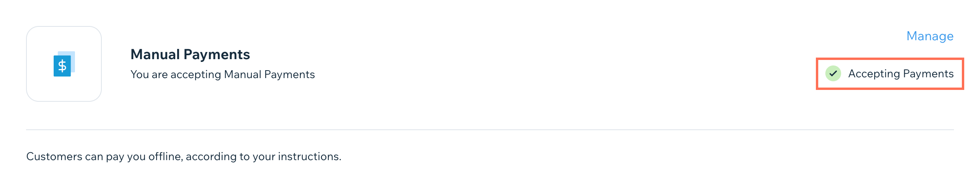Manage the Manual Payments method
Image resolution: width=980 pixels, height=183 pixels.
coord(930,36)
